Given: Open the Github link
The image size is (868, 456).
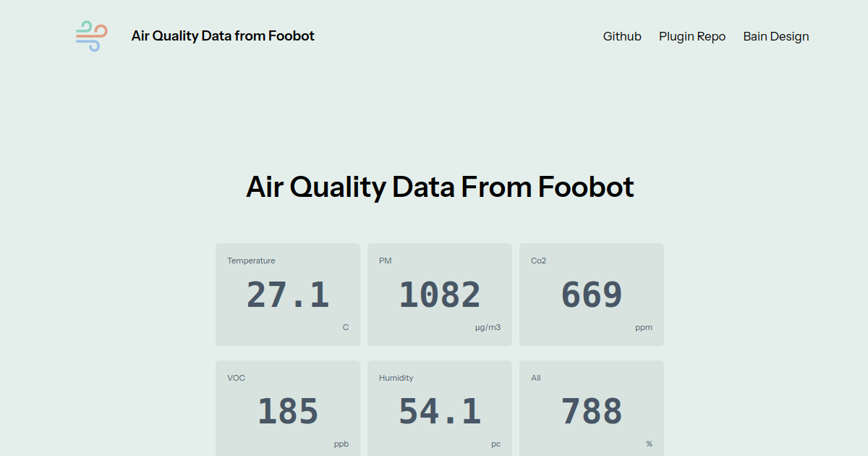Looking at the screenshot, I should point(622,36).
